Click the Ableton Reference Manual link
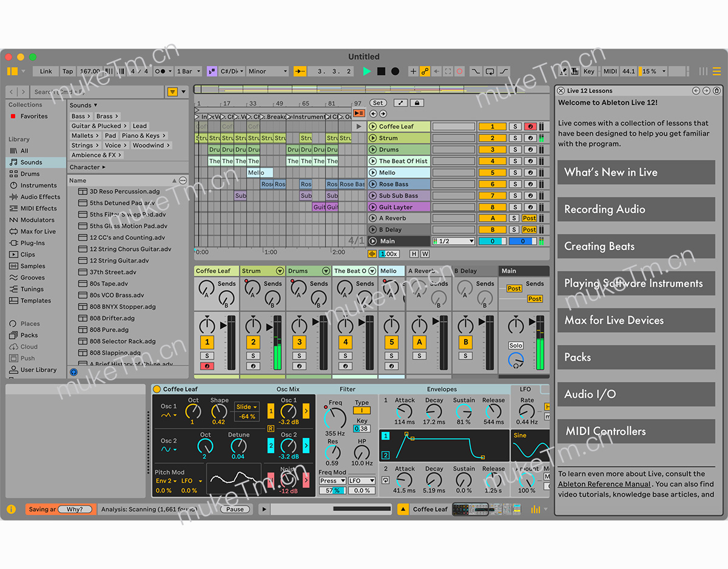 (x=604, y=484)
